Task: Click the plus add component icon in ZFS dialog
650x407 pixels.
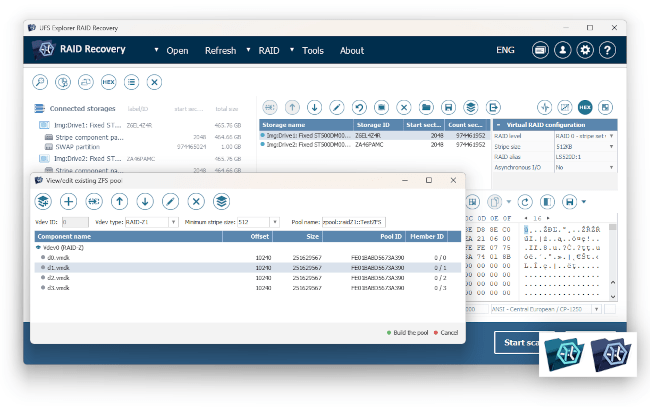Action: coord(69,201)
